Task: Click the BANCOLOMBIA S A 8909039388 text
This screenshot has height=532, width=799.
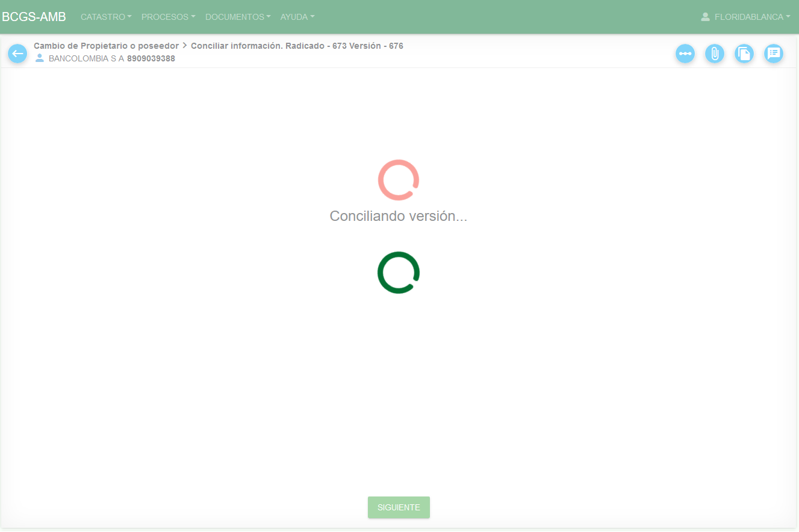Action: [112, 58]
